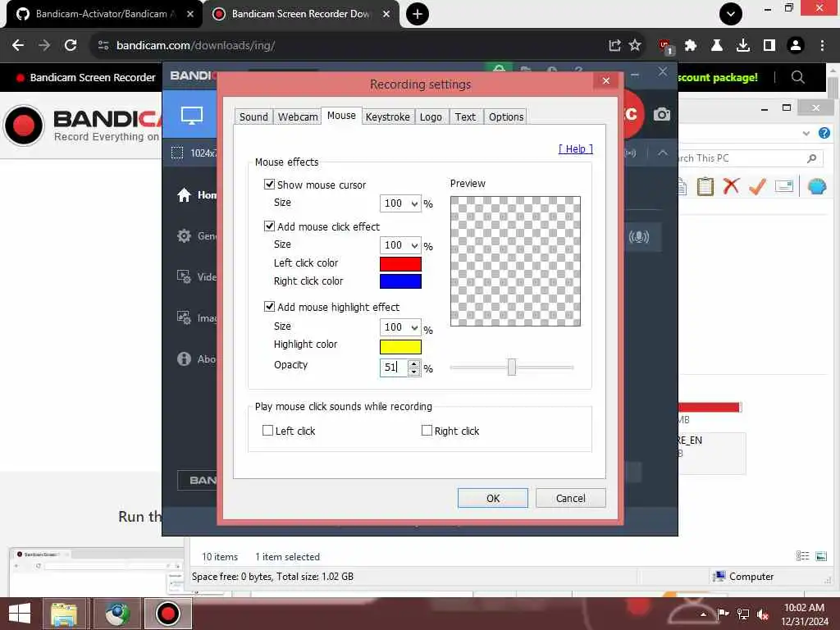Screen dimensions: 840x630
Task: Switch to the Text tab
Action: pos(465,116)
